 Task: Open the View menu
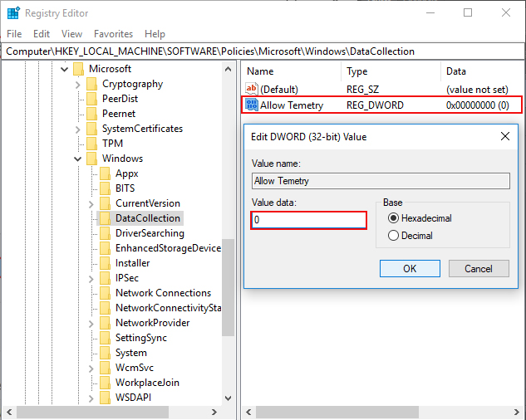point(71,34)
